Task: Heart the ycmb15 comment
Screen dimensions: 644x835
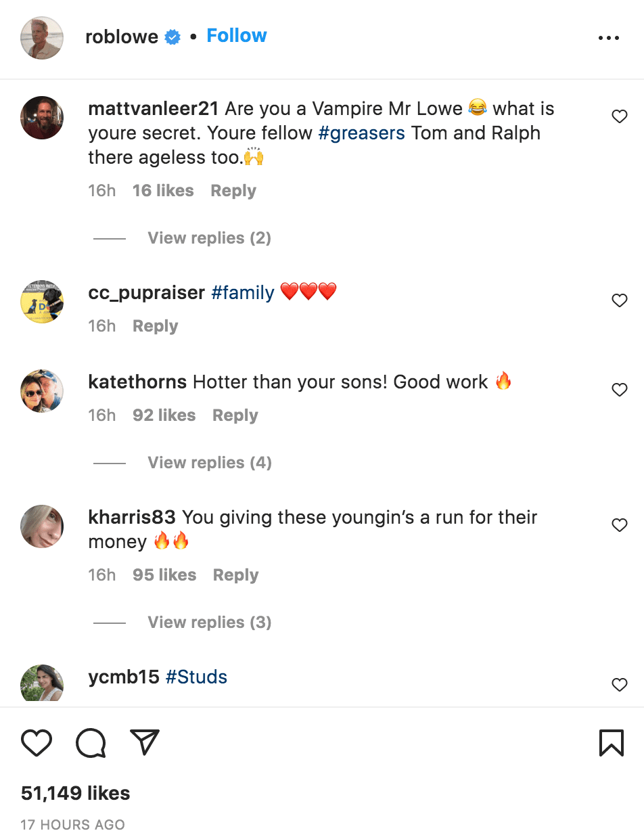Action: (619, 685)
